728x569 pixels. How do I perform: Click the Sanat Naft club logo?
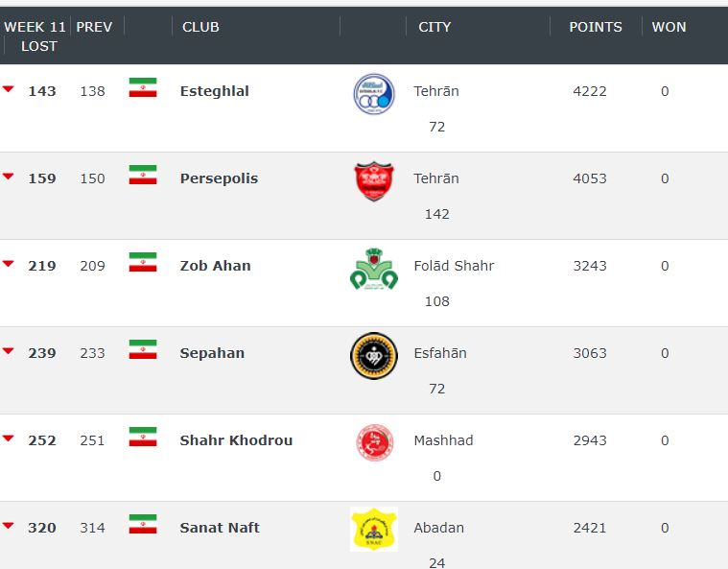(373, 529)
